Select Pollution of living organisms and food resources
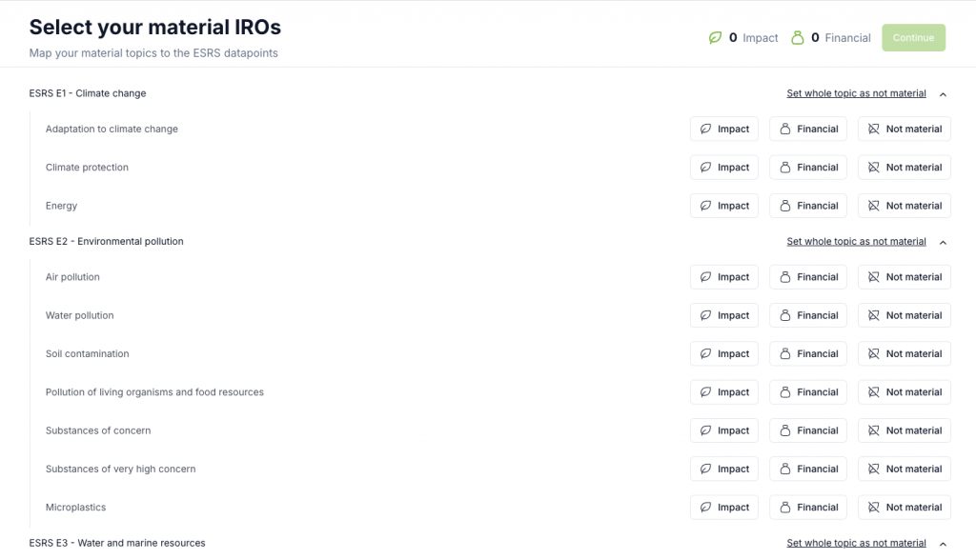Image resolution: width=976 pixels, height=560 pixels. pos(154,392)
